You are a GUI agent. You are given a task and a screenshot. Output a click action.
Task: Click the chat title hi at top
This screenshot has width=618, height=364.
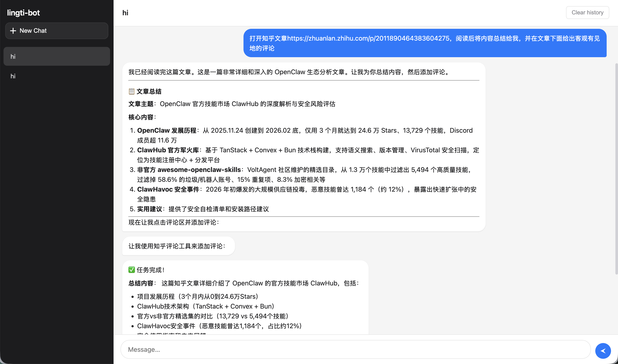point(125,12)
